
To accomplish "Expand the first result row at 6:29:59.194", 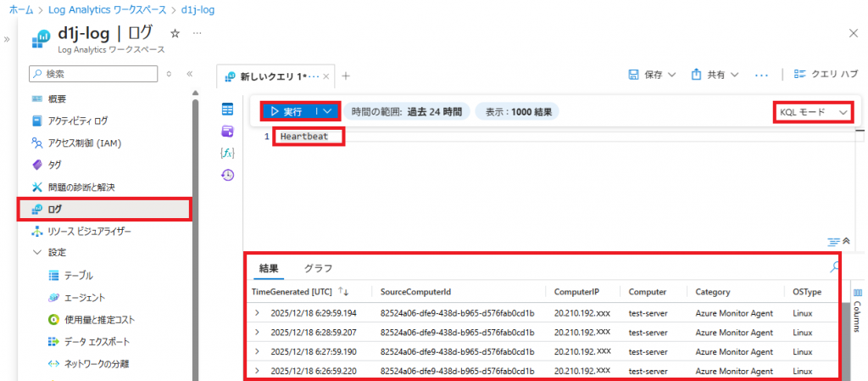I will pos(257,313).
